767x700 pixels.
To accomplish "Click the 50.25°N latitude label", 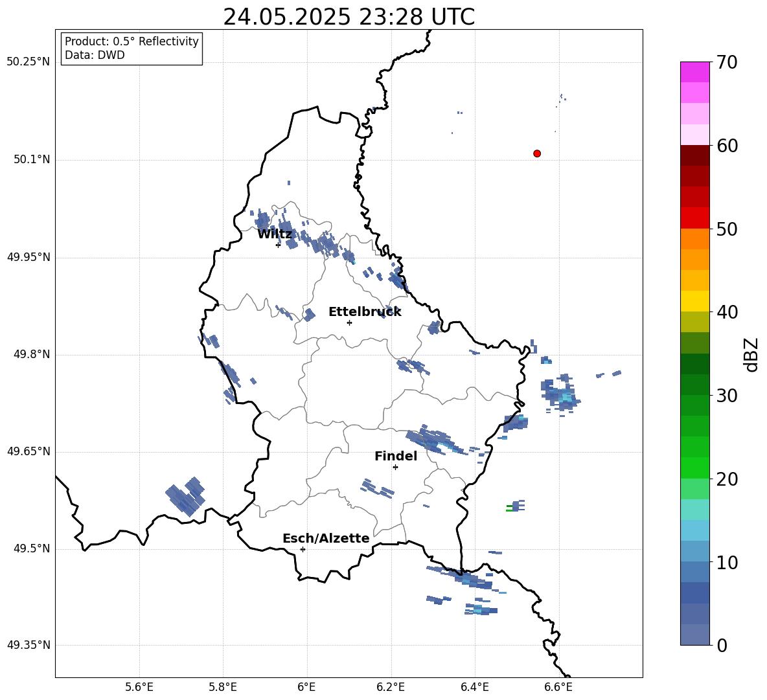I will point(28,62).
